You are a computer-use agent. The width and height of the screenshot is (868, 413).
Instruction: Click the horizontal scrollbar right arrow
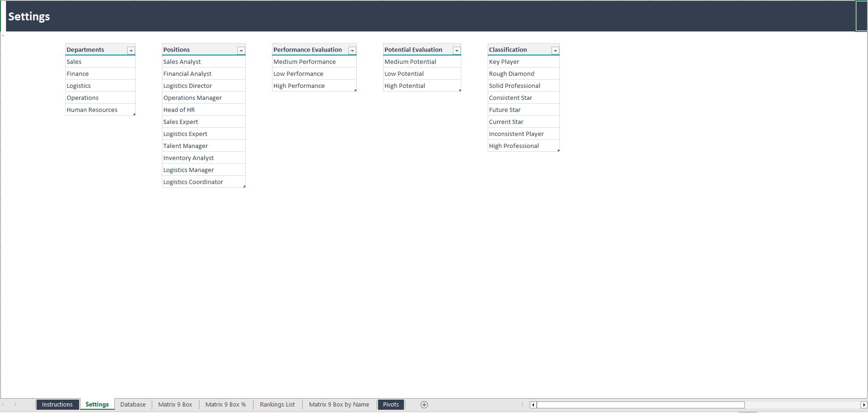pyautogui.click(x=863, y=405)
